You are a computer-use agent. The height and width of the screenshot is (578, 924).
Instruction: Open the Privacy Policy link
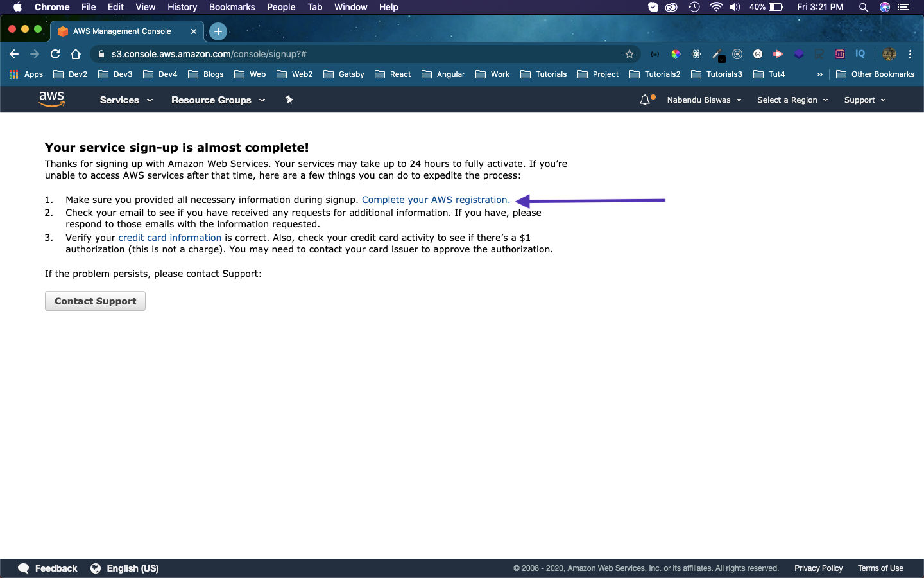[819, 568]
